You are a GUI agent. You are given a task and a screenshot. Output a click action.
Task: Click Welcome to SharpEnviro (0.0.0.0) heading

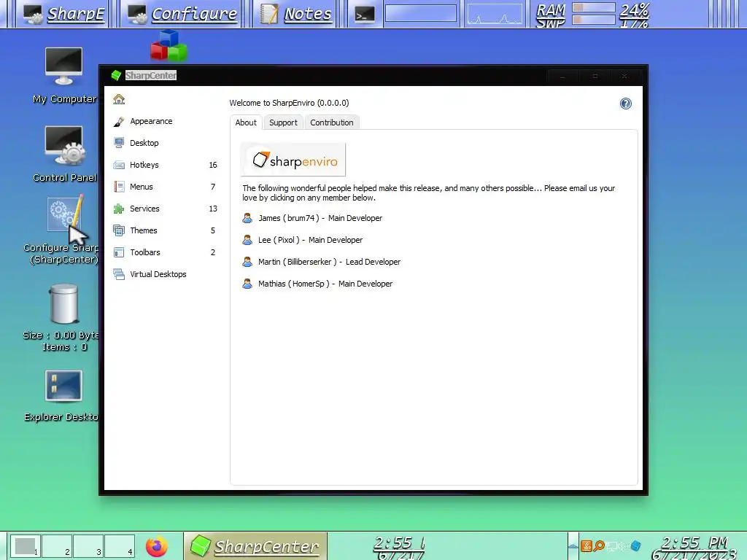[289, 103]
